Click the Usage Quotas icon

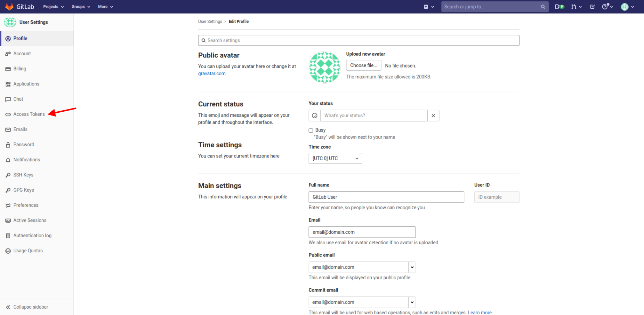(8, 251)
